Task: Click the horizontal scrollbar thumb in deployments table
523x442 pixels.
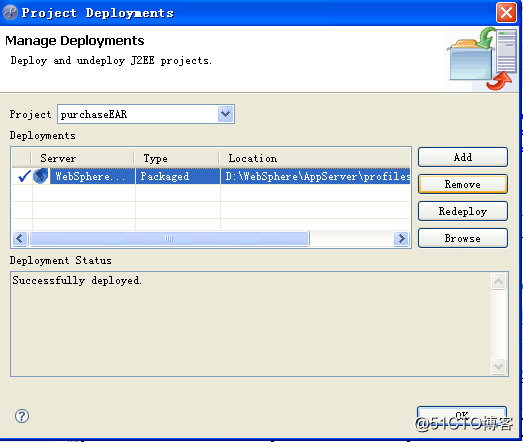Action: point(169,239)
